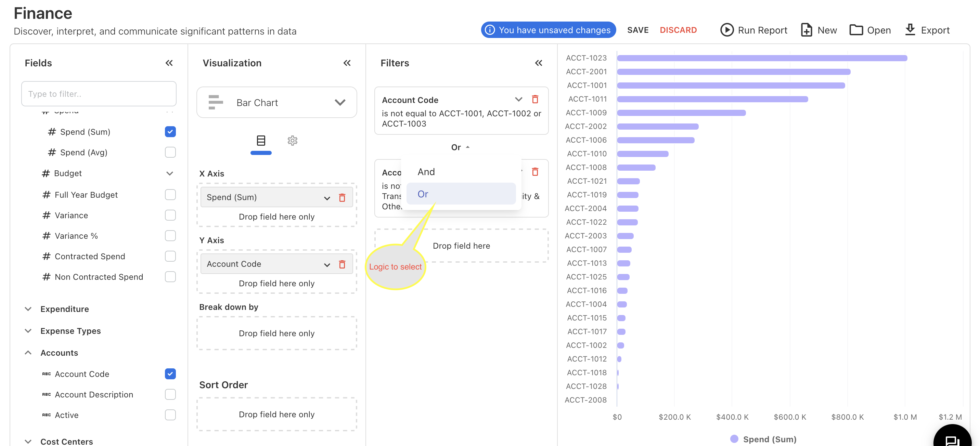Check the Account Description field
The width and height of the screenshot is (980, 446).
coord(170,395)
